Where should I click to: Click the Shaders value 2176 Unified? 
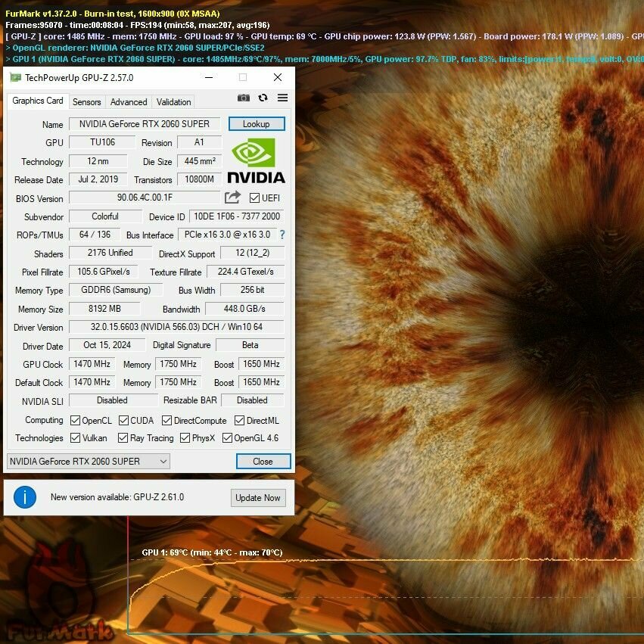(110, 253)
